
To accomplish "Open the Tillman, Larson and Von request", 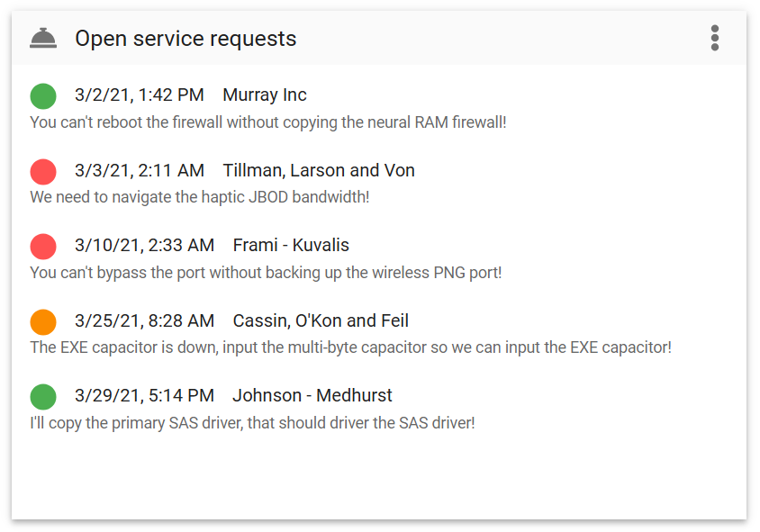I will tap(379, 183).
